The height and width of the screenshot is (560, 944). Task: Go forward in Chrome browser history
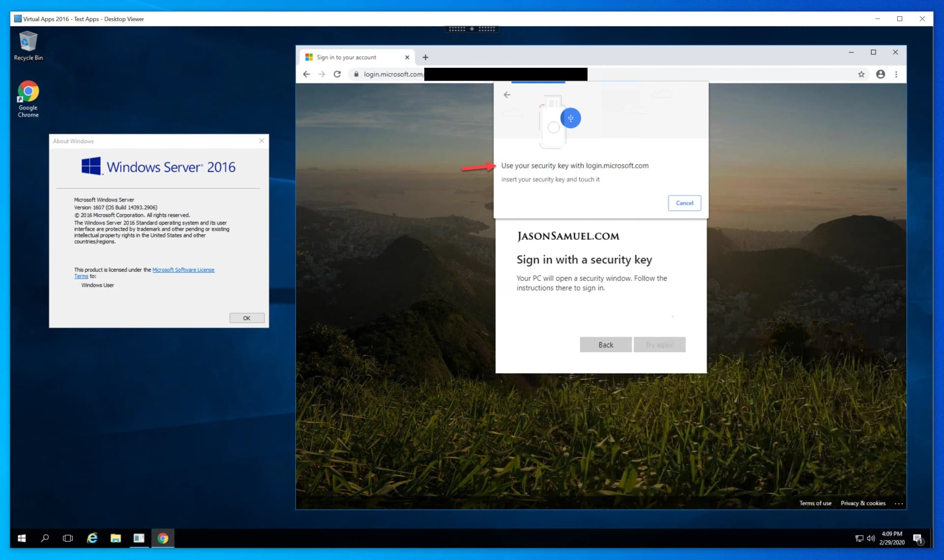pos(322,74)
